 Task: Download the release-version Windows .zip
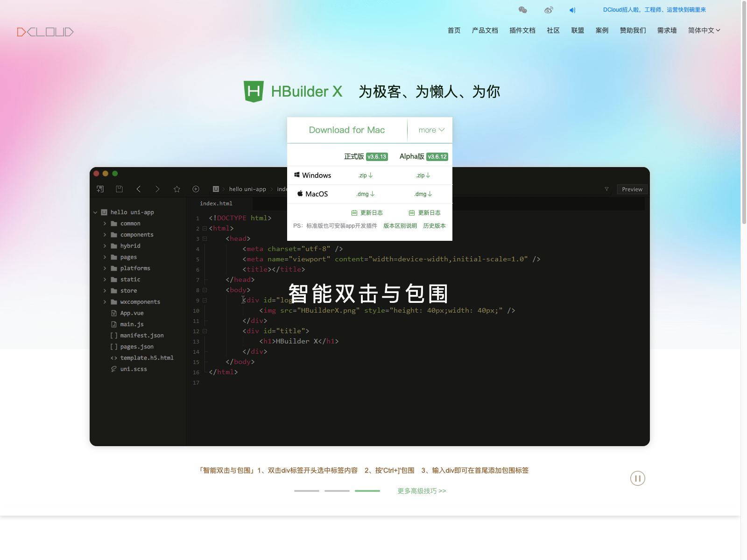coord(366,175)
